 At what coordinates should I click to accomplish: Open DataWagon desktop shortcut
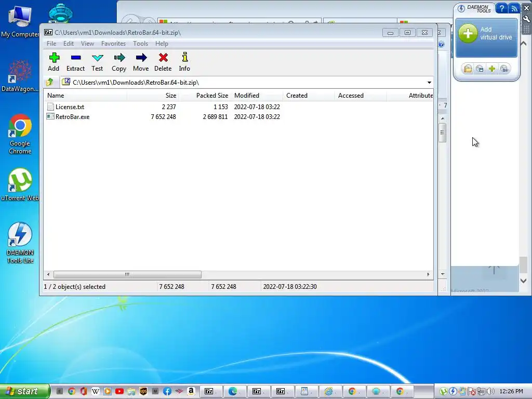tap(20, 76)
